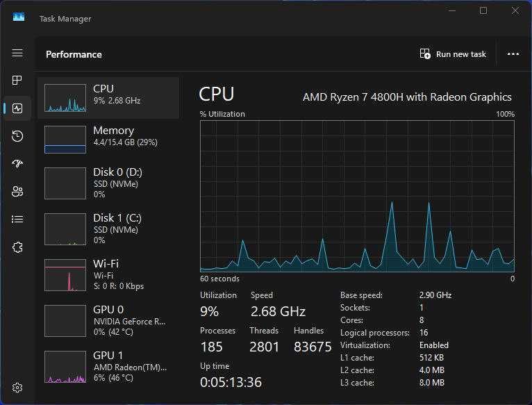
Task: Open the Users page icon
Action: click(17, 192)
